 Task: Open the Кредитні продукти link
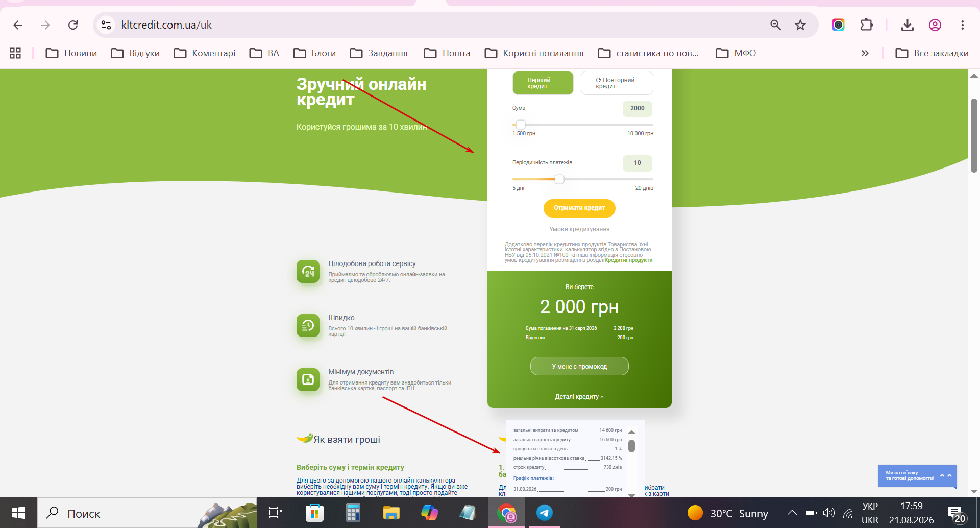click(628, 260)
